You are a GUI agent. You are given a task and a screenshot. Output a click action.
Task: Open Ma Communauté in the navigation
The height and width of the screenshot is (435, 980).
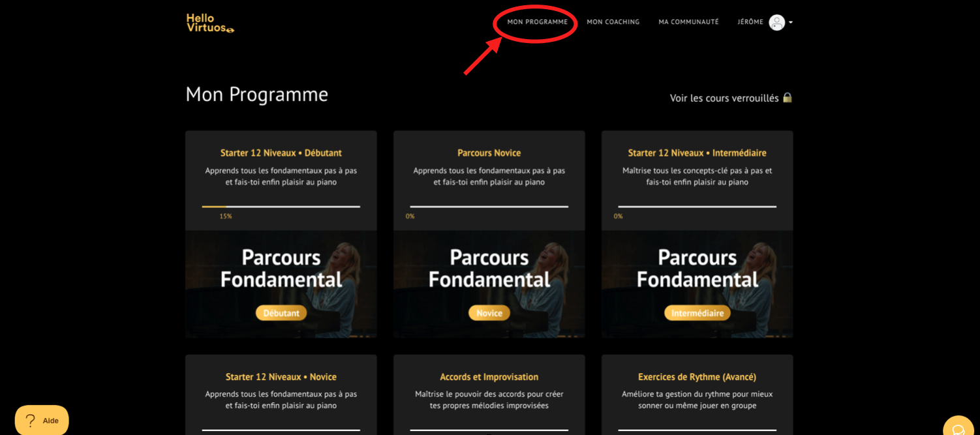pyautogui.click(x=688, y=22)
